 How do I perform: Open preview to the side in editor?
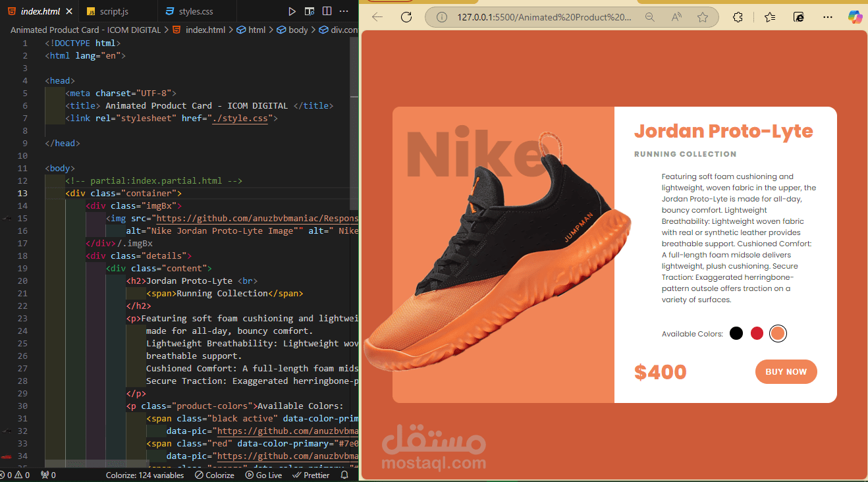(x=310, y=11)
